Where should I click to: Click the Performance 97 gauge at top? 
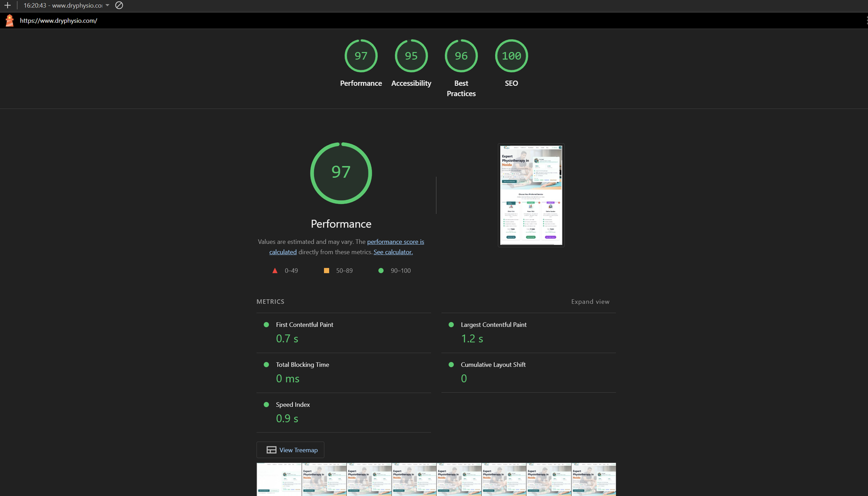361,56
